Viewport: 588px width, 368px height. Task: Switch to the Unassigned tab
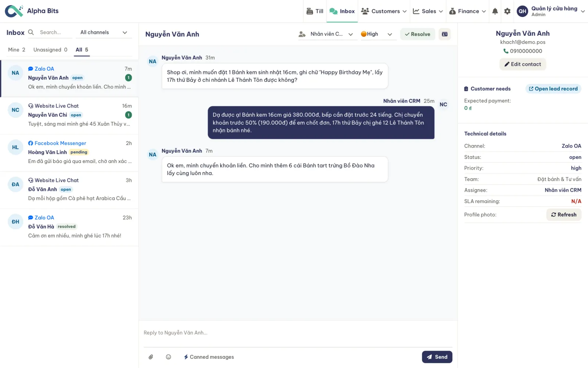pyautogui.click(x=50, y=50)
